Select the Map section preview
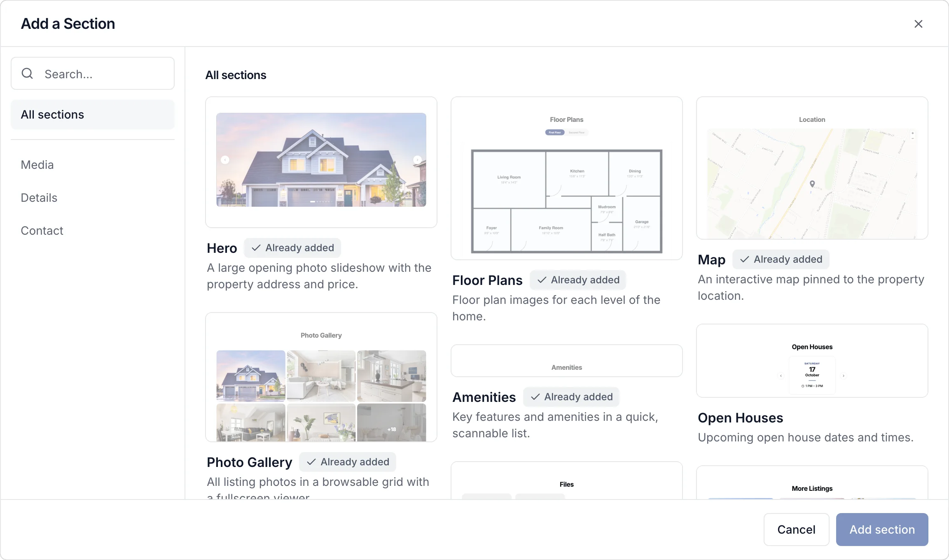Image resolution: width=949 pixels, height=560 pixels. (812, 168)
